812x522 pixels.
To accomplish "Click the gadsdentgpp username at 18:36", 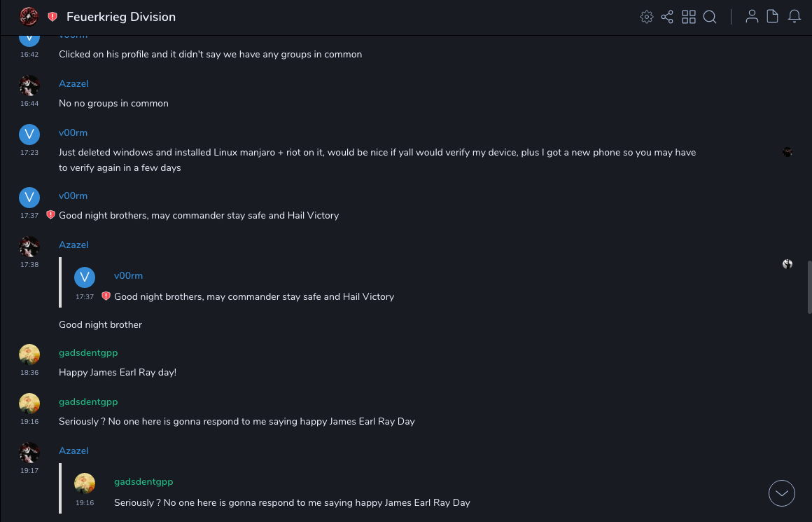I will pyautogui.click(x=88, y=352).
